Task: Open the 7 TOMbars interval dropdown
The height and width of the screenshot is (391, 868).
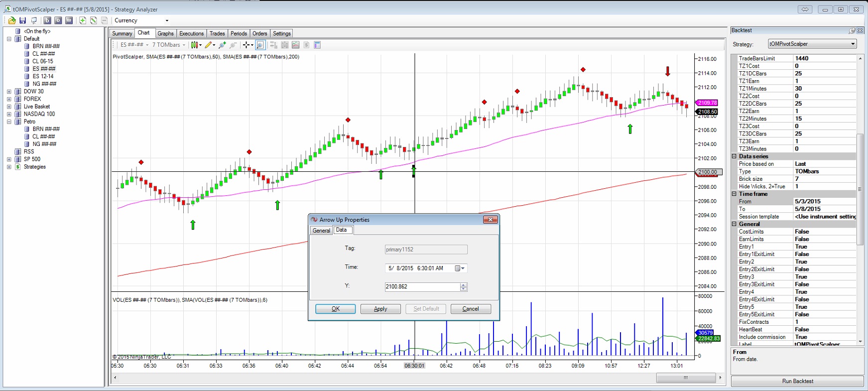Action: pyautogui.click(x=168, y=45)
